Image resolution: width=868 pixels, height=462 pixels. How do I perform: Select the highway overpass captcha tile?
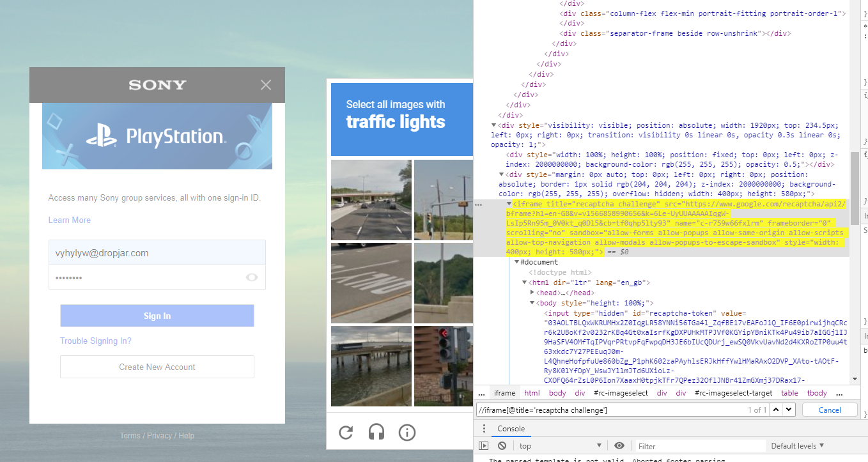tap(371, 200)
